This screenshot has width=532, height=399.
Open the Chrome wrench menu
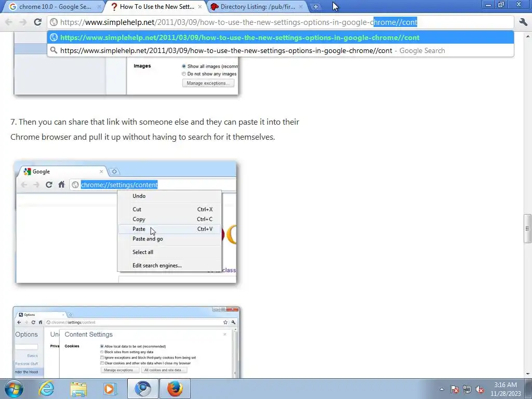[523, 22]
